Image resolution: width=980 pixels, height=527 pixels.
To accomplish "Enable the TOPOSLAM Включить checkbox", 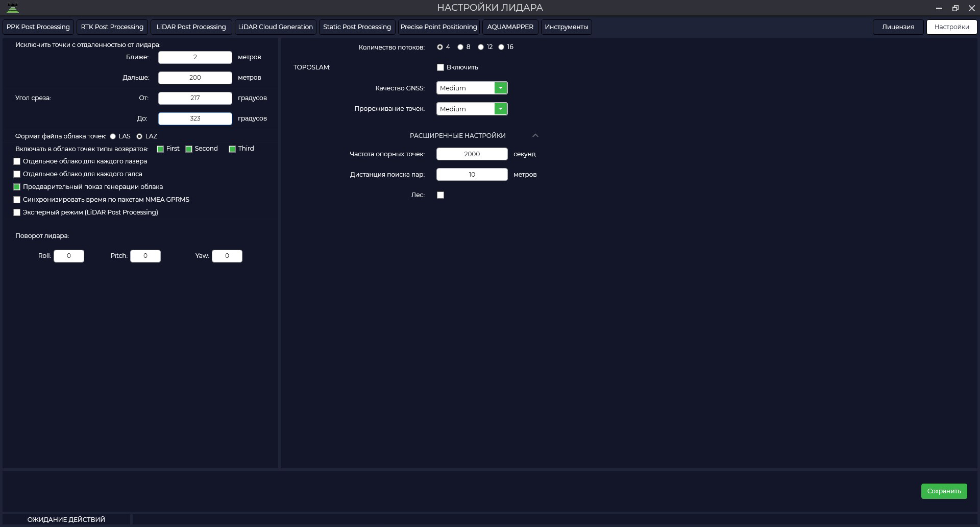I will point(440,67).
